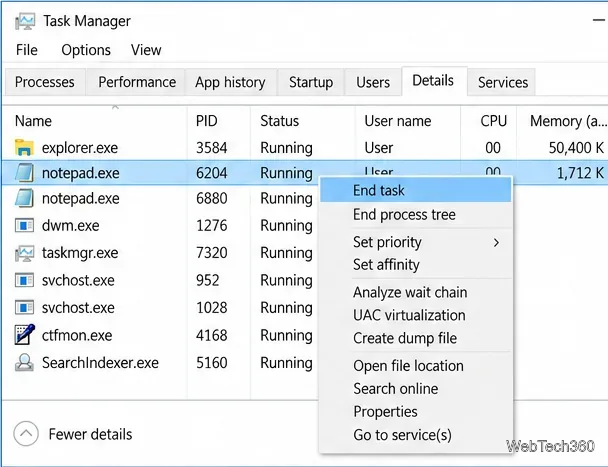608x467 pixels.
Task: Click the icon of notepad.exe PID 6880
Action: pyautogui.click(x=24, y=198)
